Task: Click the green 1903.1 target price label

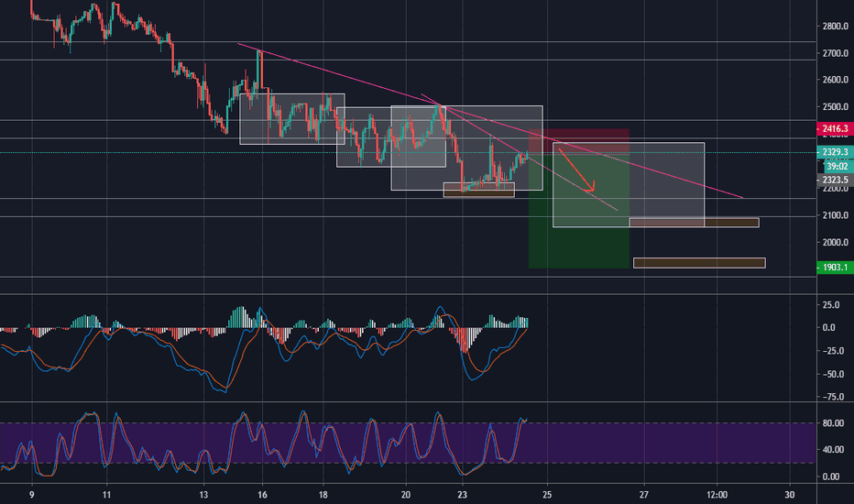Action: click(835, 267)
